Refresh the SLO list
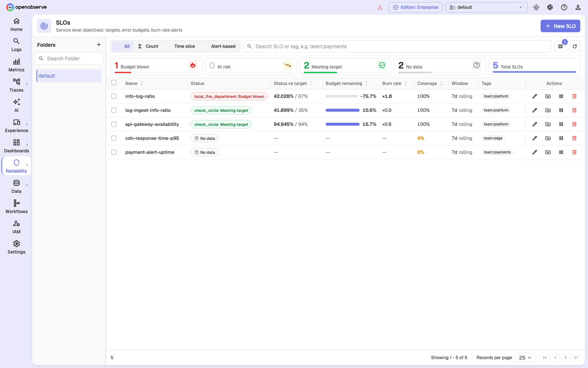This screenshot has width=588, height=368. [x=575, y=46]
